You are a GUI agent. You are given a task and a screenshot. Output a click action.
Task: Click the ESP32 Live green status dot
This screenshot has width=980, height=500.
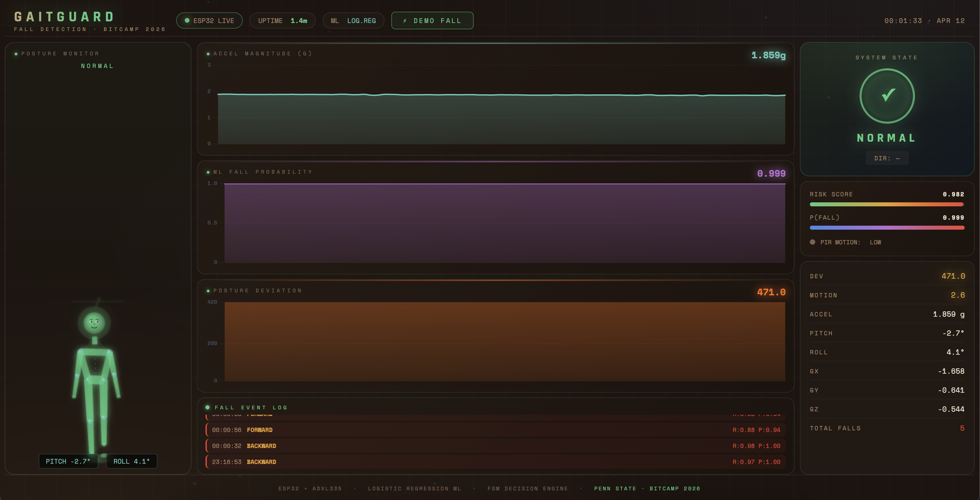coord(187,21)
